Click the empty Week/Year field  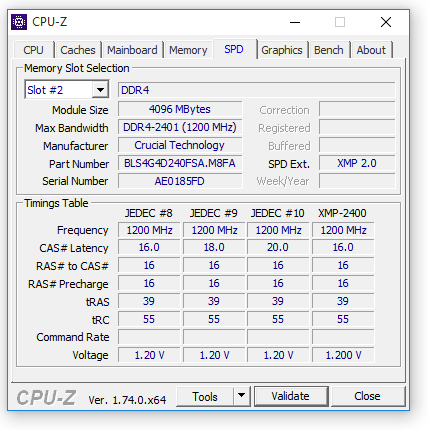(357, 181)
